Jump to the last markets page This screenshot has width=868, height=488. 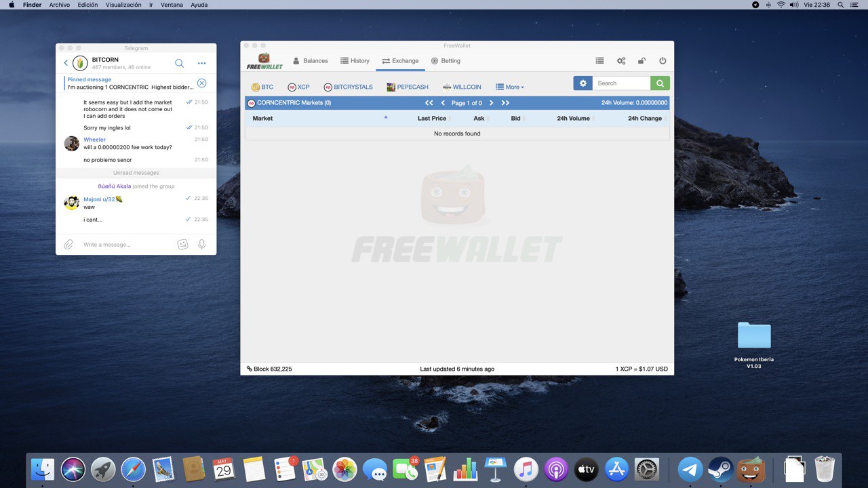pyautogui.click(x=505, y=103)
